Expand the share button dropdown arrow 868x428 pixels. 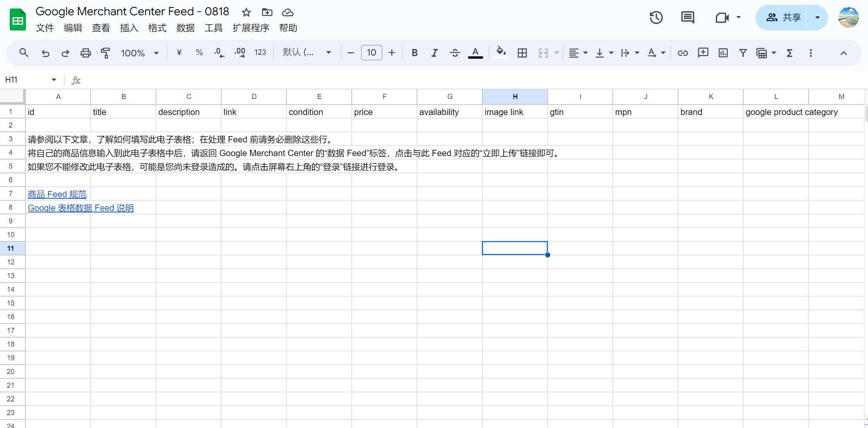point(817,17)
